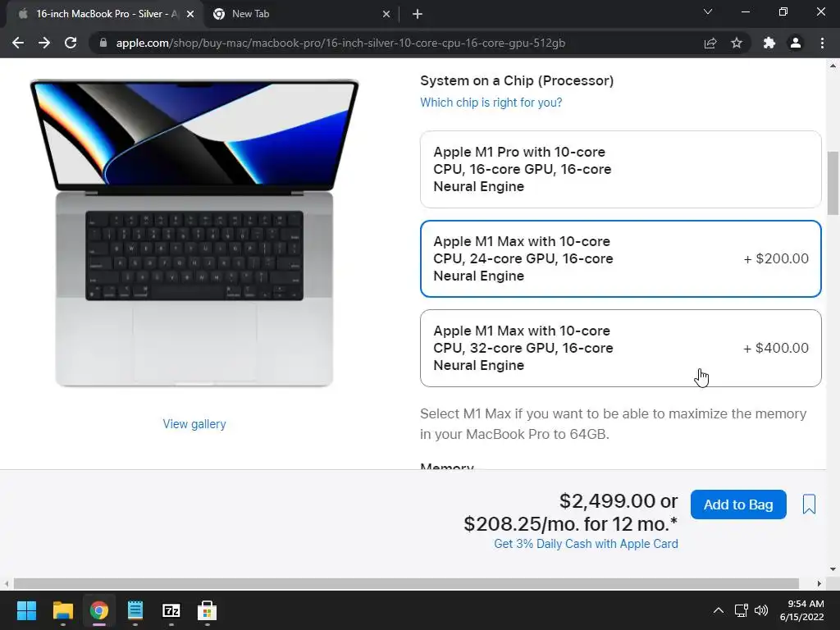The height and width of the screenshot is (630, 840).
Task: Click the Add to Bag button
Action: pyautogui.click(x=738, y=504)
